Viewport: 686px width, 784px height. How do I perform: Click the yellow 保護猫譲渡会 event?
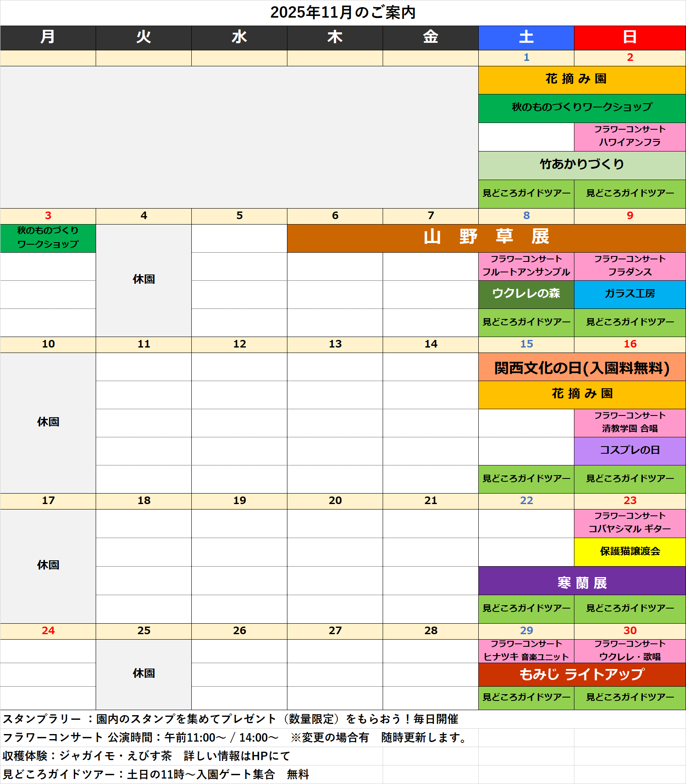629,552
